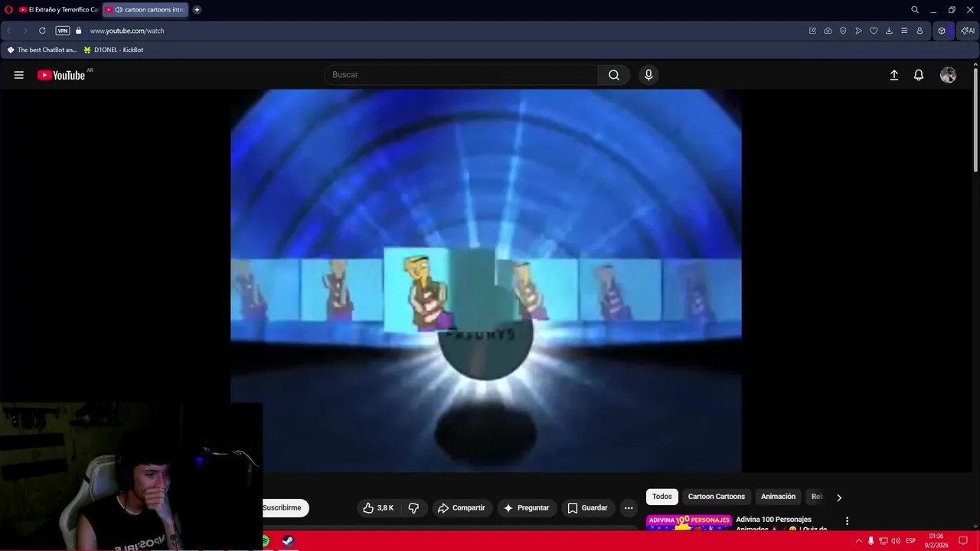Viewport: 980px width, 551px height.
Task: Open more actions three-dot menu
Action: 629,507
